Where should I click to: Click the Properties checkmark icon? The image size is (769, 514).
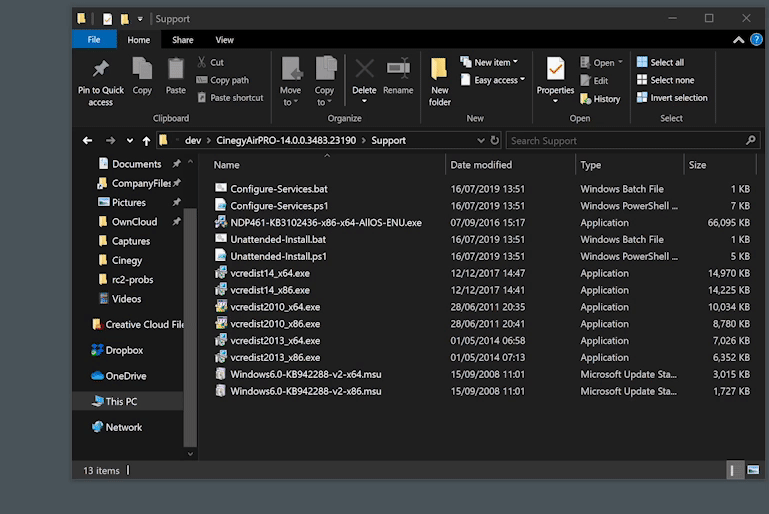(x=555, y=69)
